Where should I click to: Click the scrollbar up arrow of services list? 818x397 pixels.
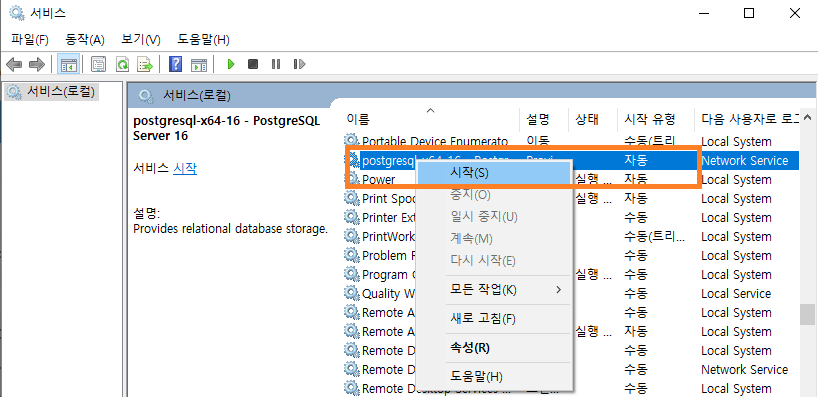(808, 117)
